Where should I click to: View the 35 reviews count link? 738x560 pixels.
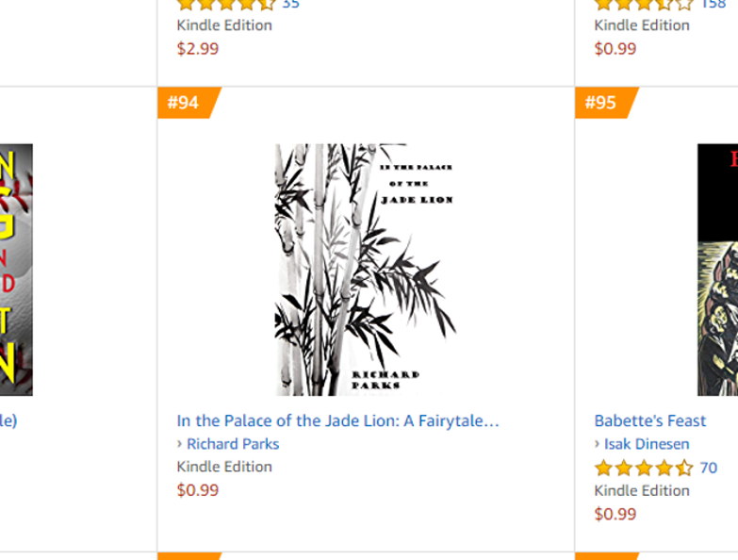[x=291, y=4]
